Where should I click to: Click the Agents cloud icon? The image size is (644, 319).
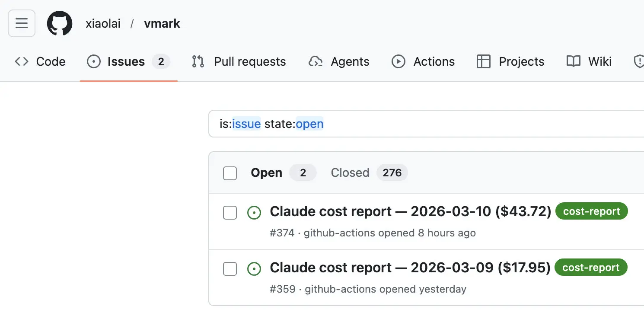click(x=316, y=62)
